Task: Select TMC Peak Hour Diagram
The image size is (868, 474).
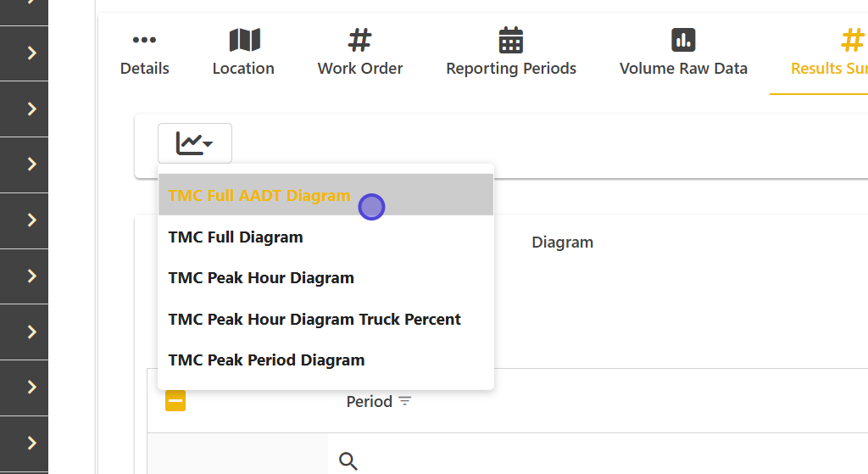Action: pyautogui.click(x=261, y=278)
